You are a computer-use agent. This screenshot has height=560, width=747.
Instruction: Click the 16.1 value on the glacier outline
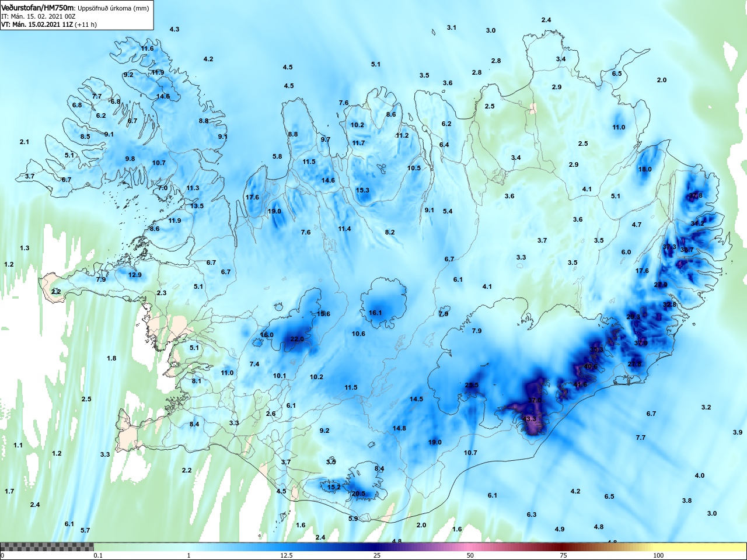[375, 313]
